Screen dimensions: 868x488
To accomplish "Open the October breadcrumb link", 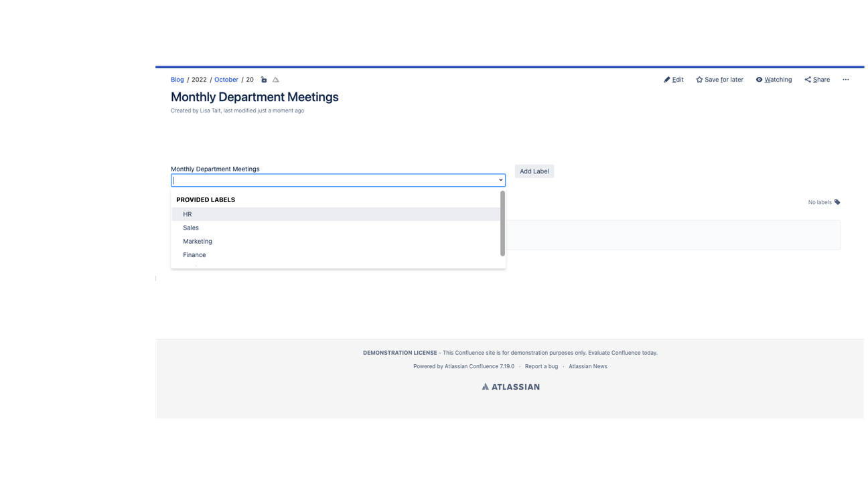I will 226,79.
